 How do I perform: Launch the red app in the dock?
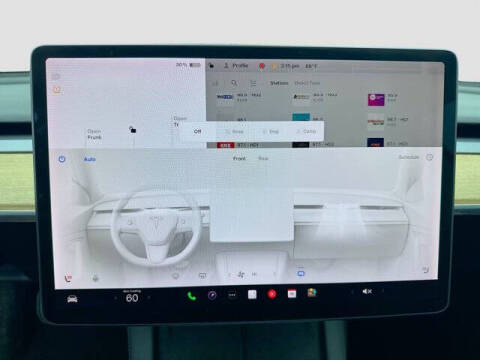272,294
